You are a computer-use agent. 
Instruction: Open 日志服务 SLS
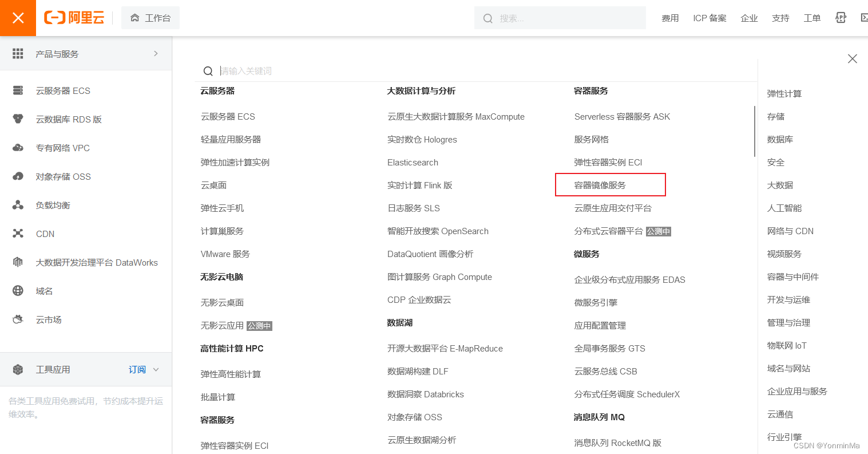[414, 208]
